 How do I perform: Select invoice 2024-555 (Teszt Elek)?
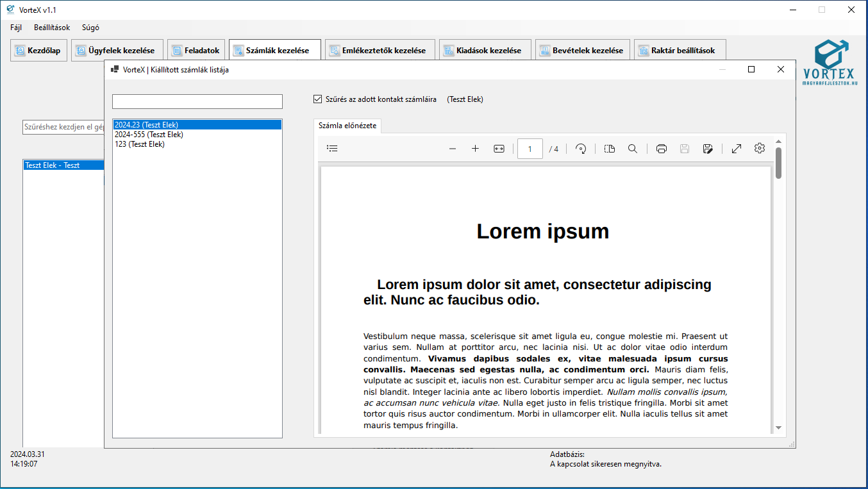click(x=149, y=135)
